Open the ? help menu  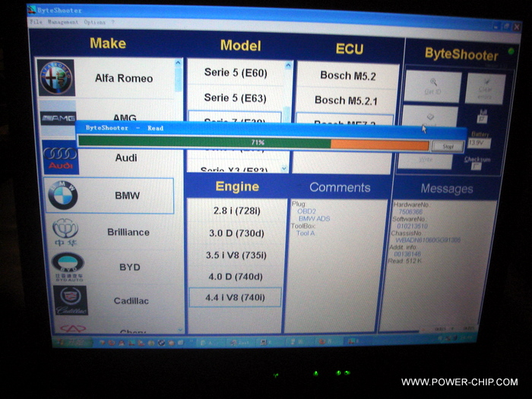coord(112,22)
